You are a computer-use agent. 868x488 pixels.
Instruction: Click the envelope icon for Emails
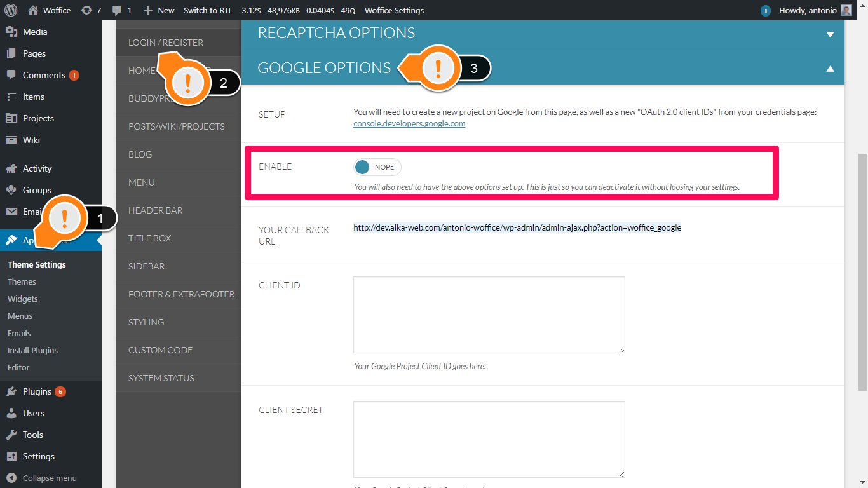pyautogui.click(x=11, y=212)
